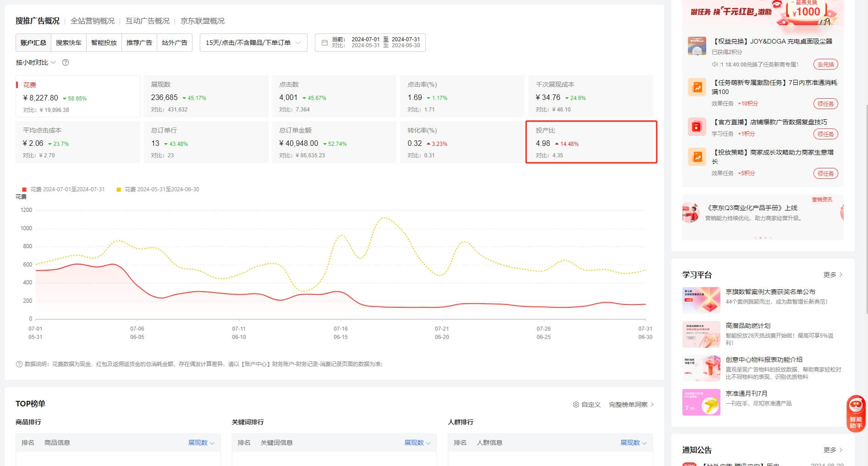Click the 权益兑换 JOY&DOGA task thumbnail icon
This screenshot has height=466, width=868.
[x=697, y=46]
